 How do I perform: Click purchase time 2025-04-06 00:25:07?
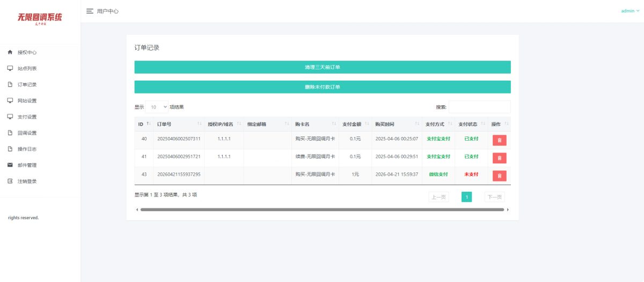click(397, 139)
